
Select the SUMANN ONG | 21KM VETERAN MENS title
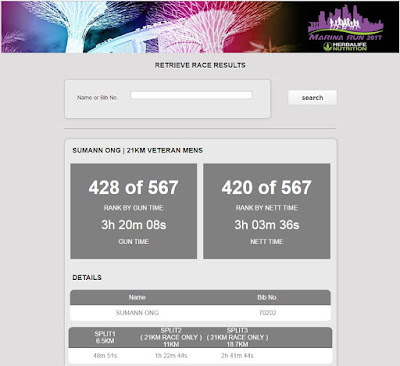click(137, 150)
